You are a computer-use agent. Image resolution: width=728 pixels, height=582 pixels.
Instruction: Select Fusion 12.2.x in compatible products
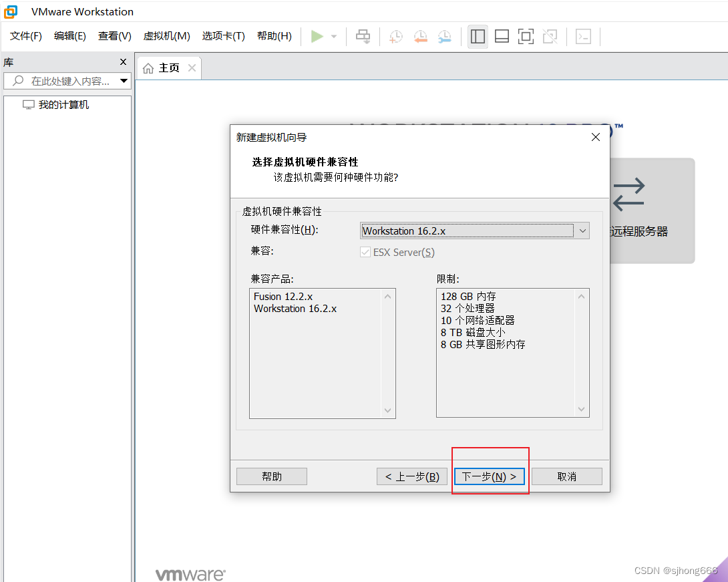283,296
